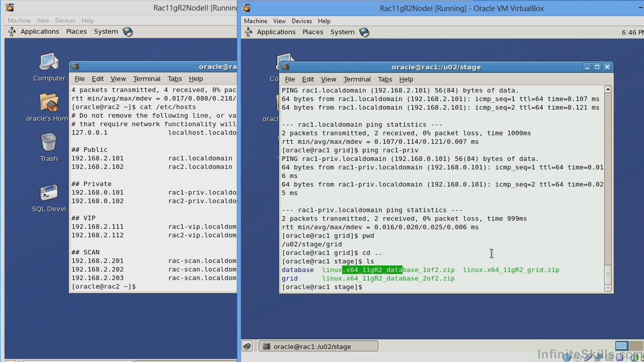Click VirtualBox icon in Rac11gR2NodeII title bar
This screenshot has width=644, height=362.
[x=10, y=8]
